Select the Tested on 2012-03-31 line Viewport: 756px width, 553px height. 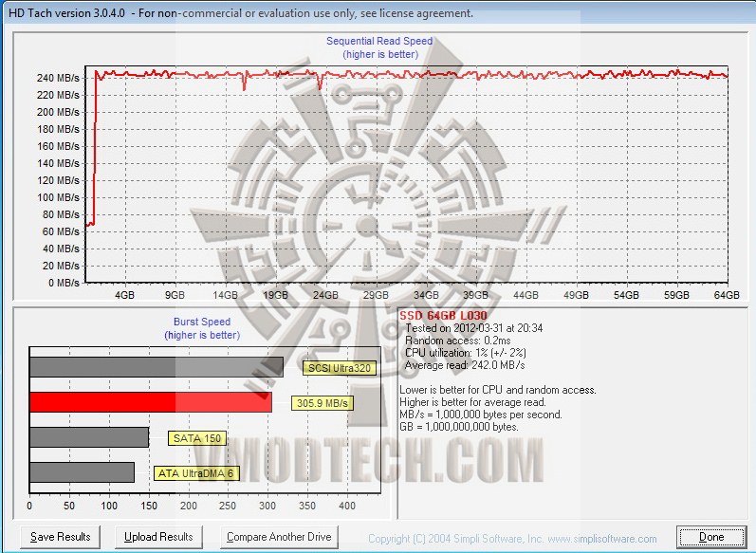pos(474,328)
